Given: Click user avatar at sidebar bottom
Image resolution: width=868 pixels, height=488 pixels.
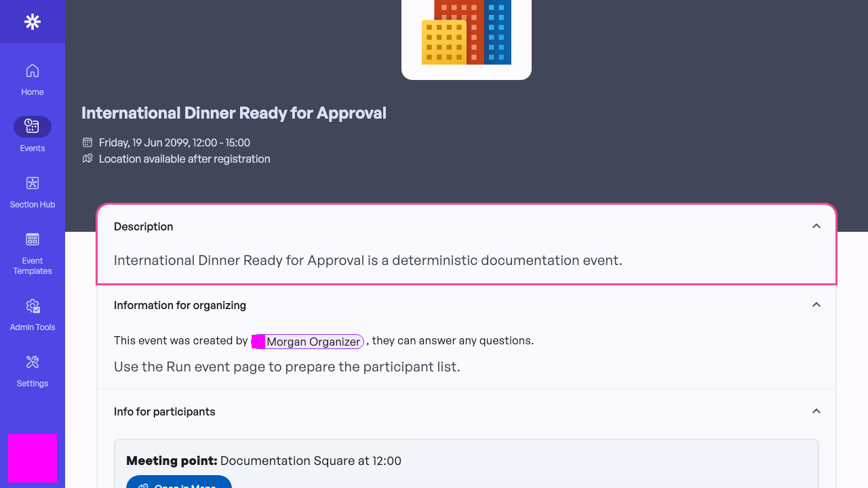Looking at the screenshot, I should point(33,458).
